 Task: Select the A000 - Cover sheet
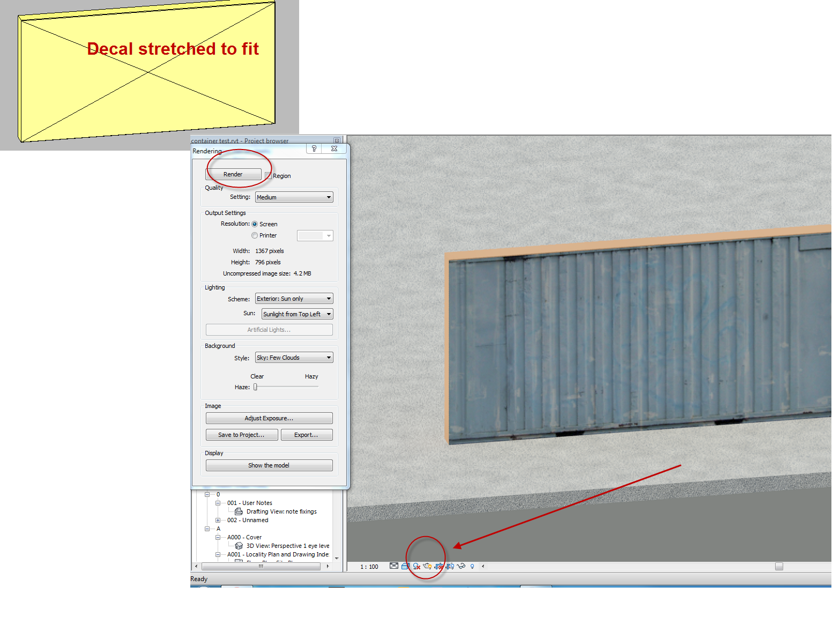244,537
